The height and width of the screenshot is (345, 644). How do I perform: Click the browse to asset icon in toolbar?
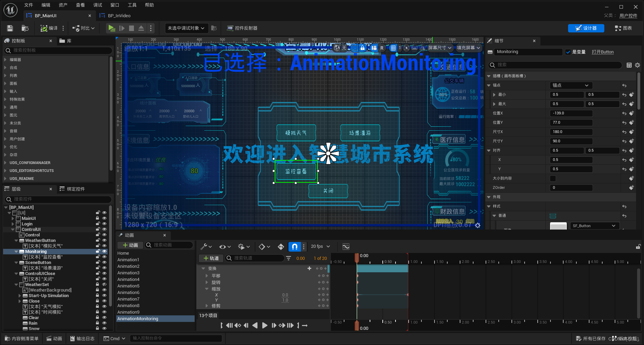(25, 28)
